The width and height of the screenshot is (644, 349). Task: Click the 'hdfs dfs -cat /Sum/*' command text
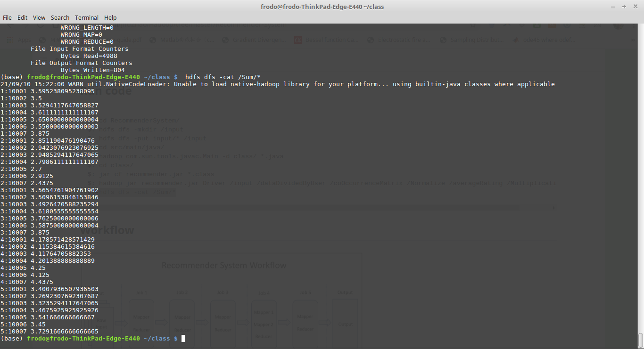point(223,77)
